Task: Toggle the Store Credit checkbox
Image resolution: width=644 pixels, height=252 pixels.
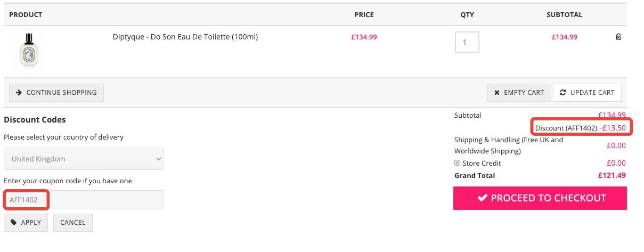Action: click(457, 163)
